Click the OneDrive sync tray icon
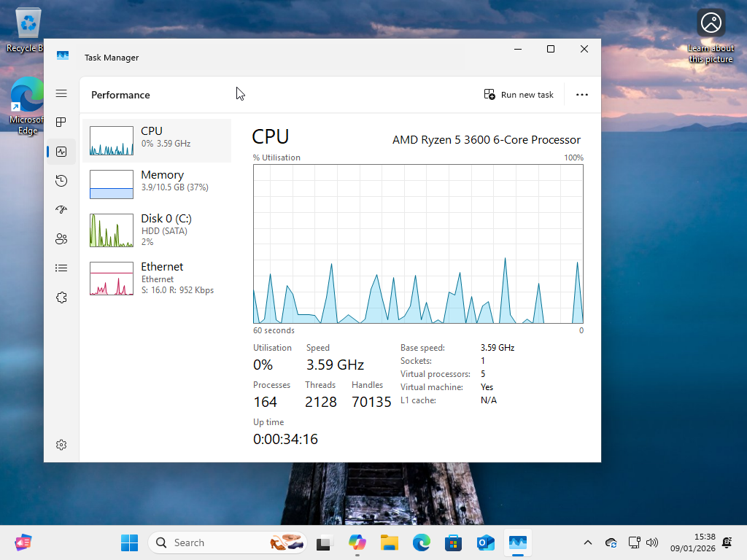 [x=611, y=542]
